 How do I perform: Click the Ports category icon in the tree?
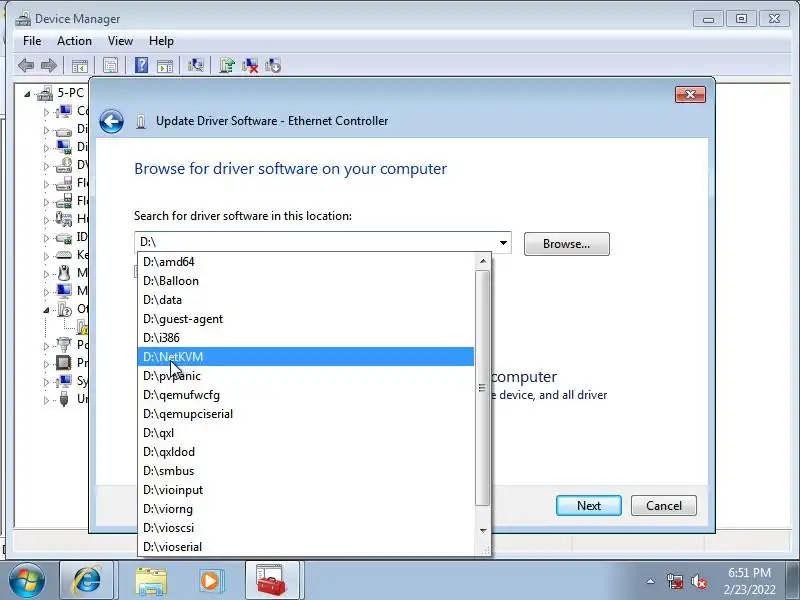pos(64,345)
